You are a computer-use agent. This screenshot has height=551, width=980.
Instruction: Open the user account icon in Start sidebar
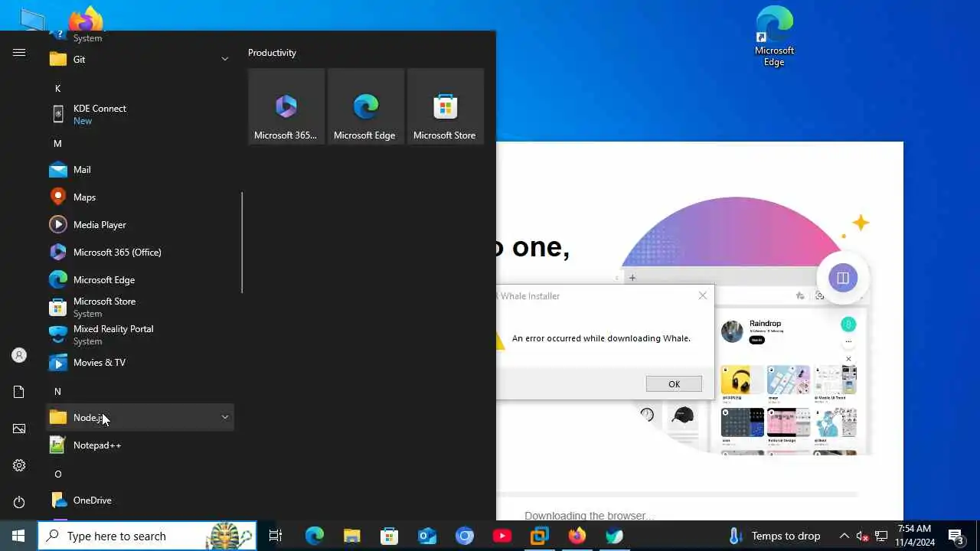pos(19,355)
